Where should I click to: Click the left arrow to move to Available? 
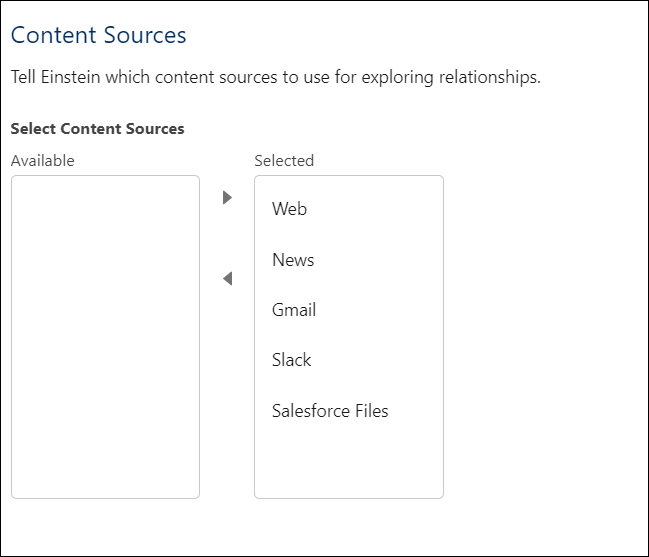tap(227, 278)
